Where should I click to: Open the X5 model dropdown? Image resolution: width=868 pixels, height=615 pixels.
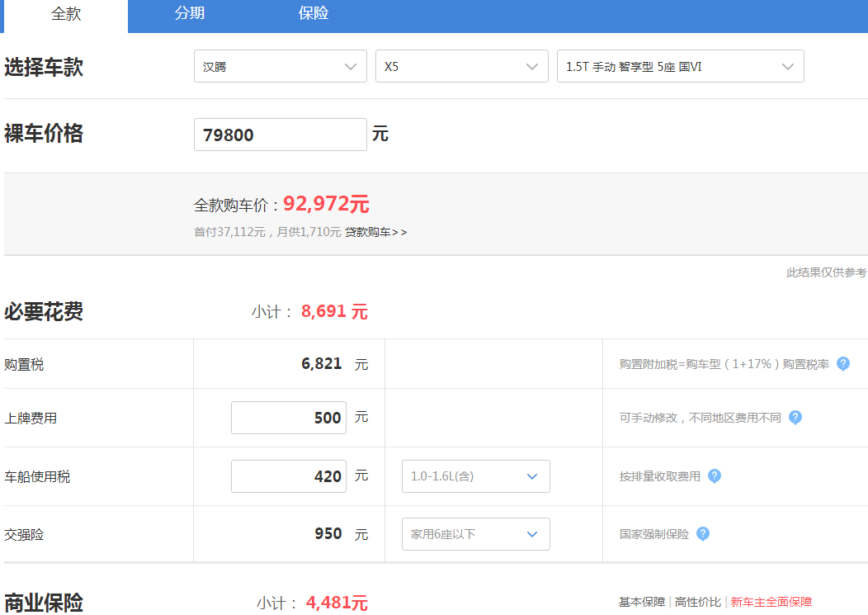point(462,67)
